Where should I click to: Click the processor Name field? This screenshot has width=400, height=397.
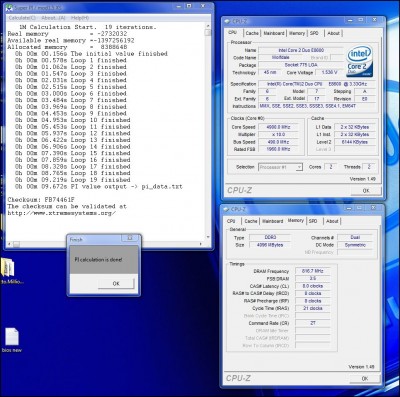[301, 50]
